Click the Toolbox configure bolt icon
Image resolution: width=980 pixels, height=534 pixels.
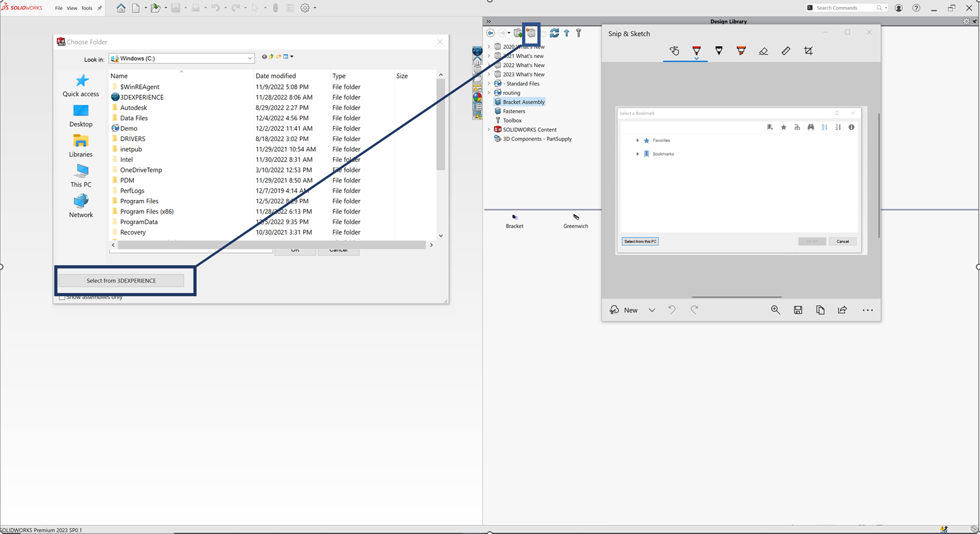tap(578, 33)
